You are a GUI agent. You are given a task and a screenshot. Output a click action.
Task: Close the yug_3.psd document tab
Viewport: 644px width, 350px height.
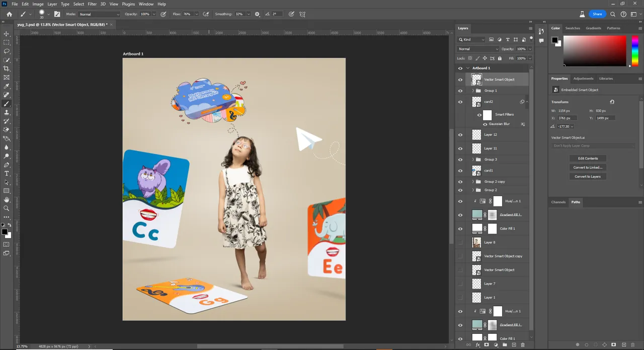point(111,24)
